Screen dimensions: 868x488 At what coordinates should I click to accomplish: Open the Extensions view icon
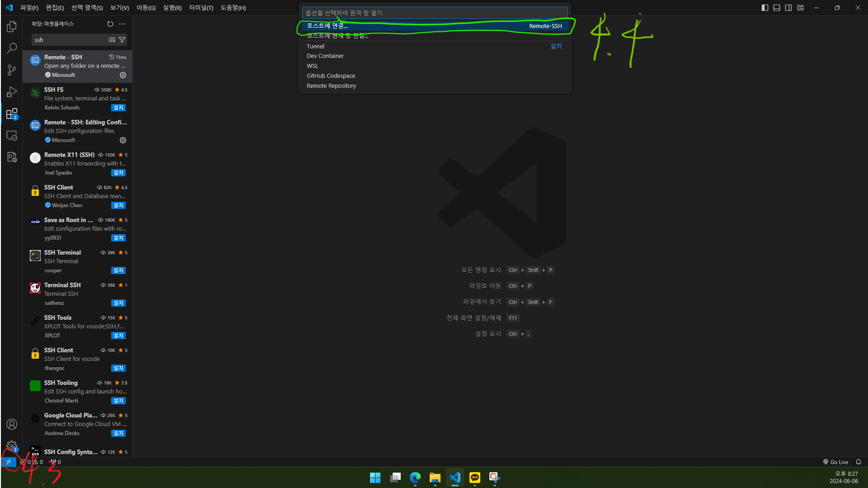tap(12, 114)
